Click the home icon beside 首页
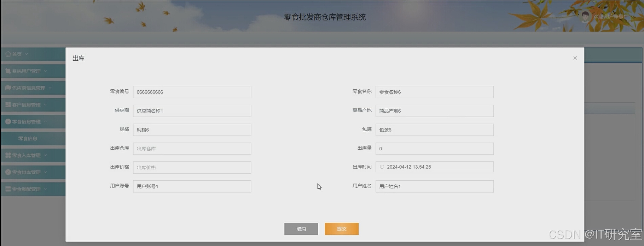 pyautogui.click(x=8, y=54)
